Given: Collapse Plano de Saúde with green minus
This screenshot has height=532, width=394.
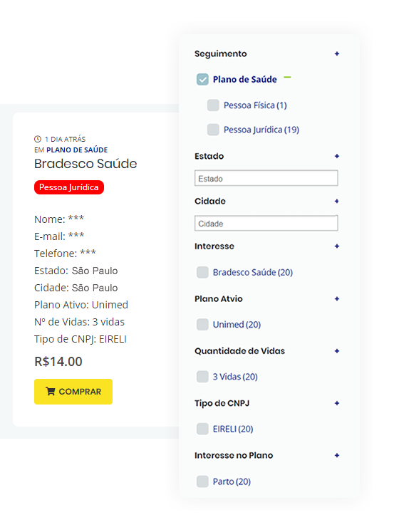Looking at the screenshot, I should click(287, 78).
